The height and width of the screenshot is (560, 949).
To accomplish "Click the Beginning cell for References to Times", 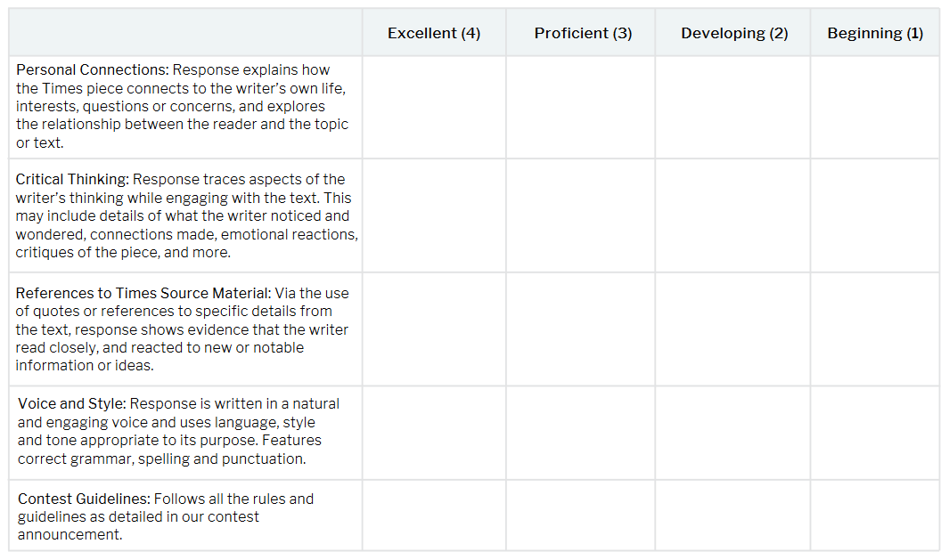I will pos(875,329).
